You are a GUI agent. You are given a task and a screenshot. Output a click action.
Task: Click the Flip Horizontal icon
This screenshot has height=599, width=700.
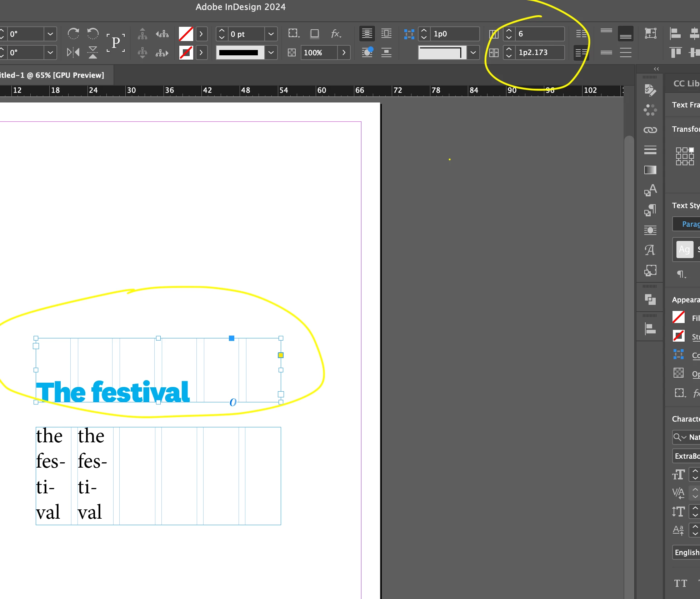click(73, 52)
